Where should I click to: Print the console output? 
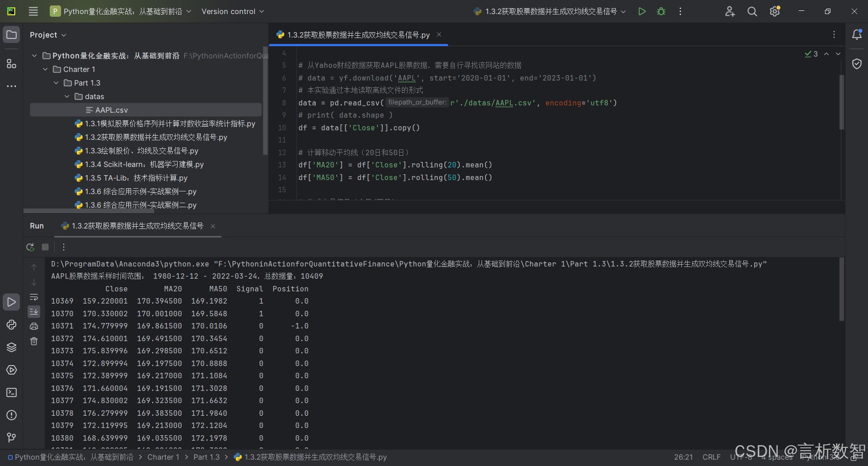(34, 326)
